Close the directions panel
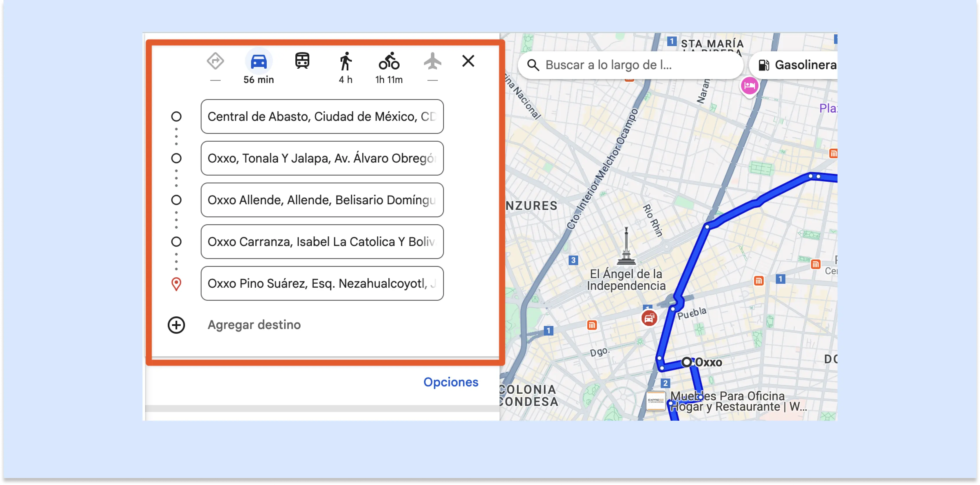 [x=468, y=61]
